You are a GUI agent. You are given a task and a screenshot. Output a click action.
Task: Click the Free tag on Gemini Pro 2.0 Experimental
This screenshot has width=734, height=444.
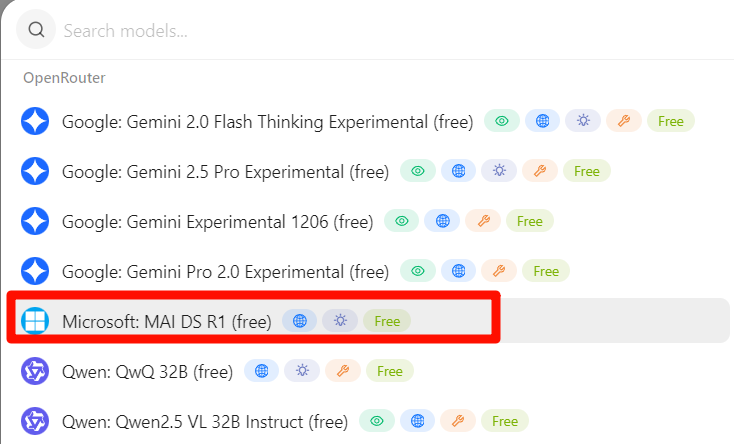coord(546,271)
